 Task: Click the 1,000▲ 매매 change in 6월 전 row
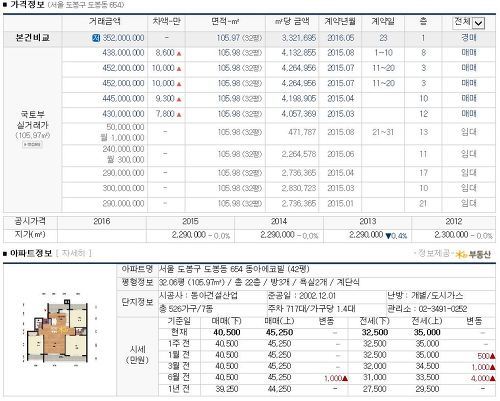(x=336, y=378)
